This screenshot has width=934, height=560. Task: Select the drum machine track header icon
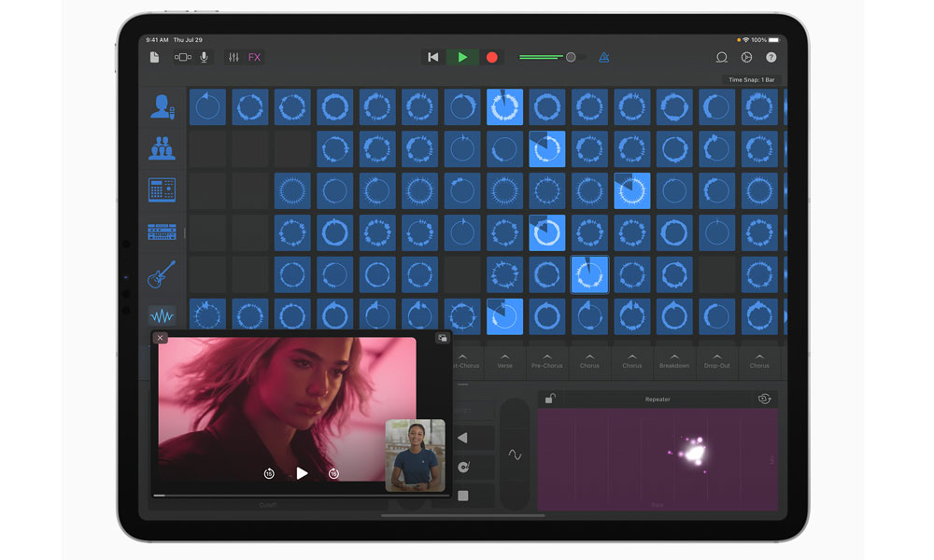tap(162, 190)
